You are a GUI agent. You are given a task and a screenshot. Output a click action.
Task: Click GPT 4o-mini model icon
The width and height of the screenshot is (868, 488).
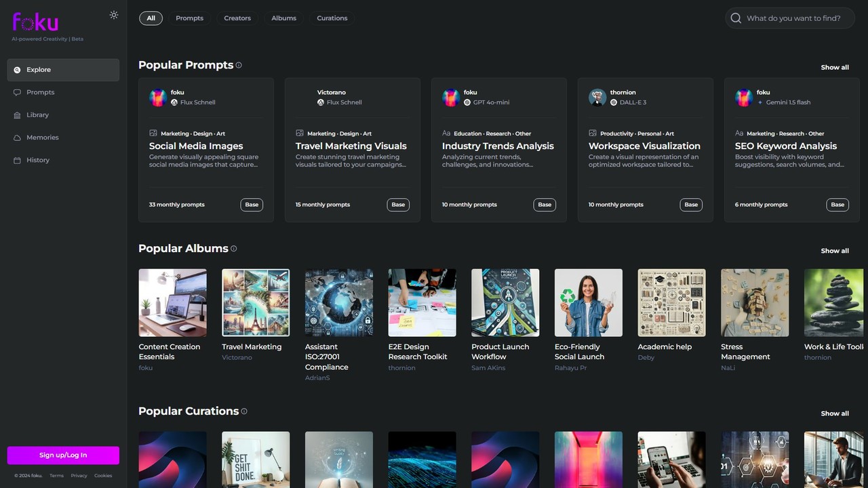tap(467, 102)
